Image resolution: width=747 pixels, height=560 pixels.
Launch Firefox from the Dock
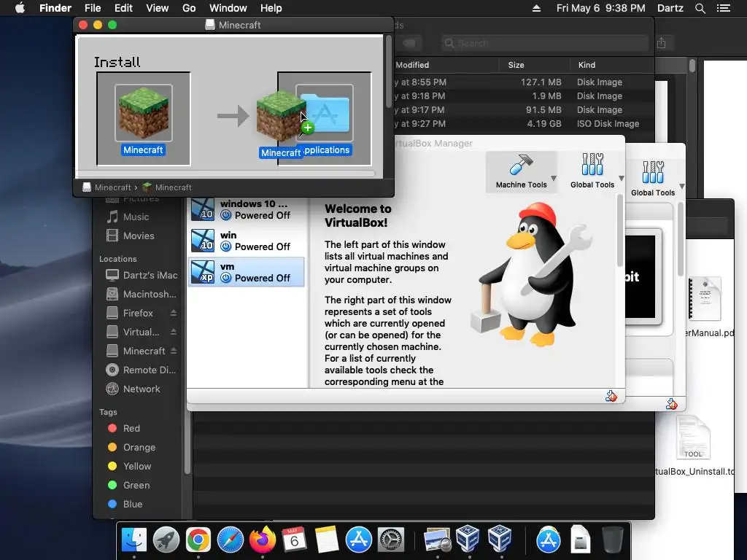tap(263, 540)
